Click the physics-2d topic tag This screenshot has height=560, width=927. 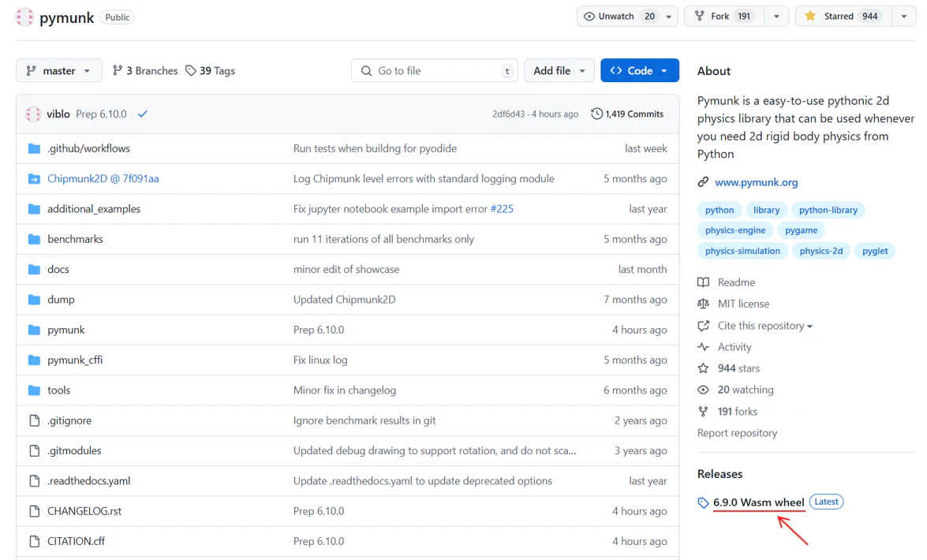(821, 251)
